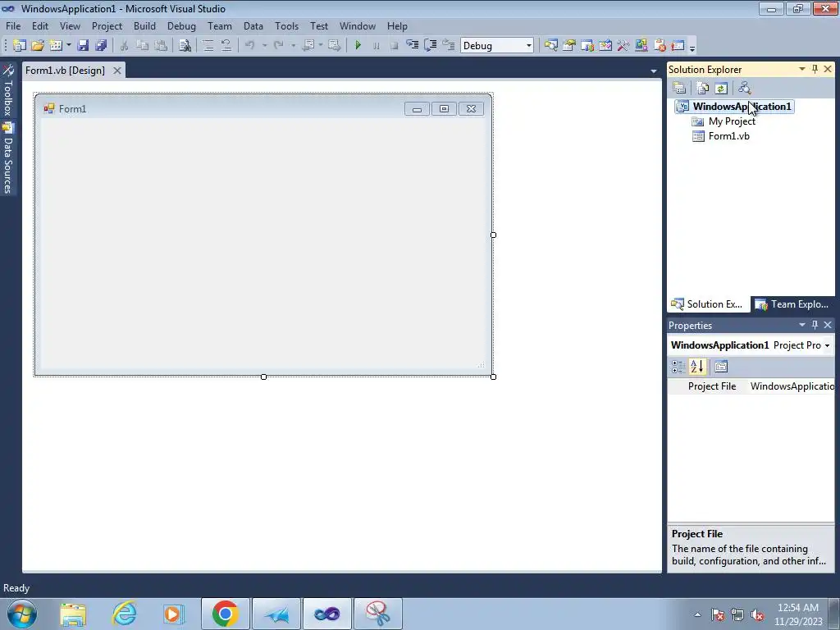This screenshot has width=840, height=630.
Task: Click the Step Into debug icon
Action: click(x=413, y=46)
